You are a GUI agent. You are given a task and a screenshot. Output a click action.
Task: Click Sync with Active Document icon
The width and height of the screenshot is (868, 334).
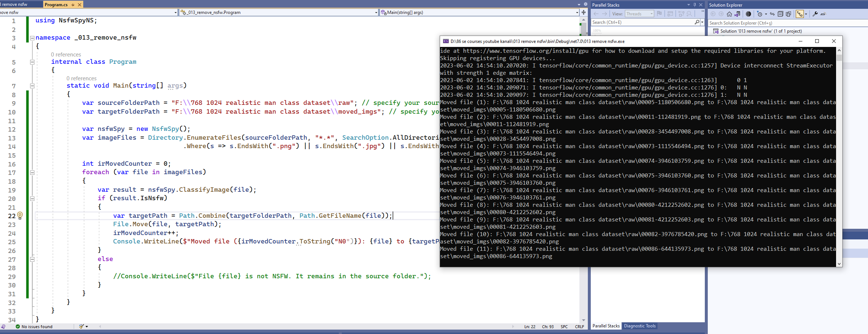pos(772,14)
